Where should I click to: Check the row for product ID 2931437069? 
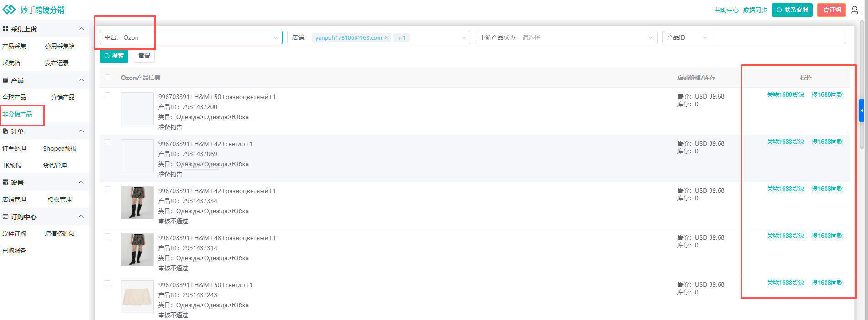108,142
